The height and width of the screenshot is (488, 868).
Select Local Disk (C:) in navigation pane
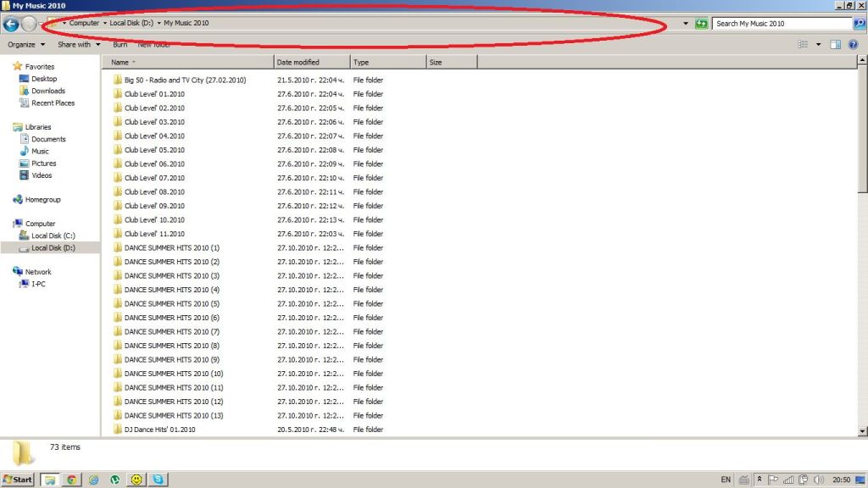tap(53, 236)
